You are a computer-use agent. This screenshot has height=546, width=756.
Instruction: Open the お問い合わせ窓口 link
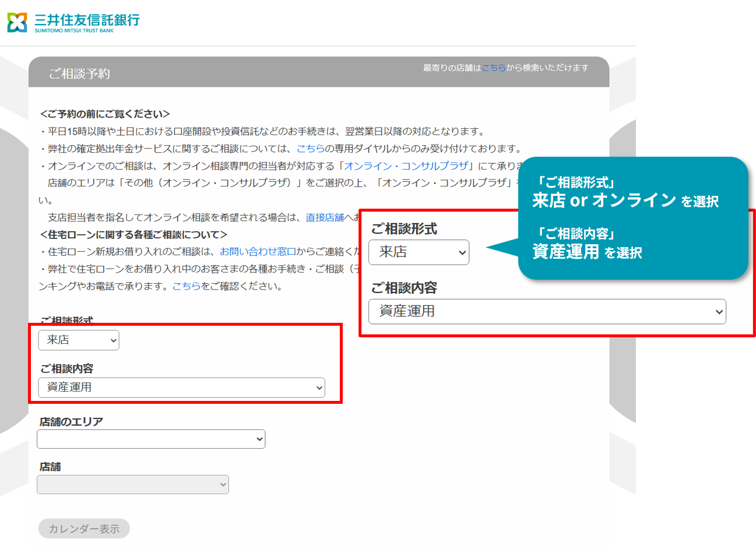pos(258,252)
